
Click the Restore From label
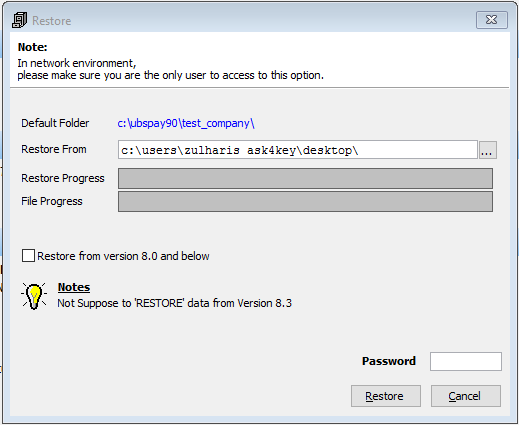(x=54, y=149)
